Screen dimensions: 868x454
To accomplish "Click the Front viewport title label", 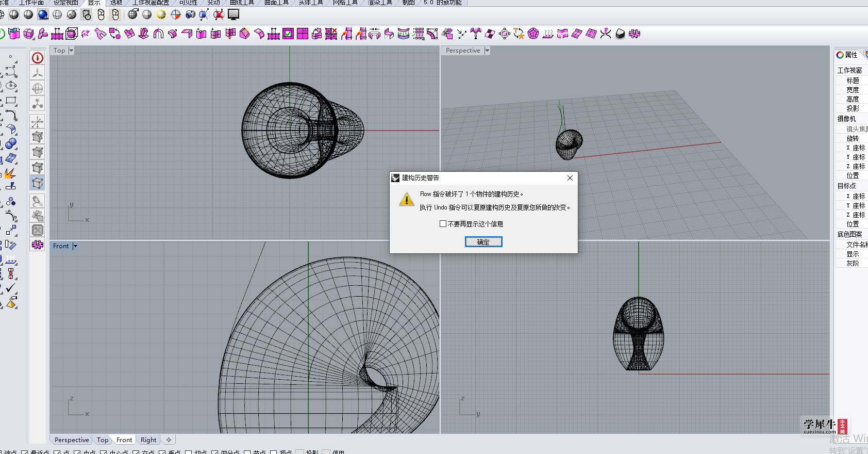I will point(61,246).
